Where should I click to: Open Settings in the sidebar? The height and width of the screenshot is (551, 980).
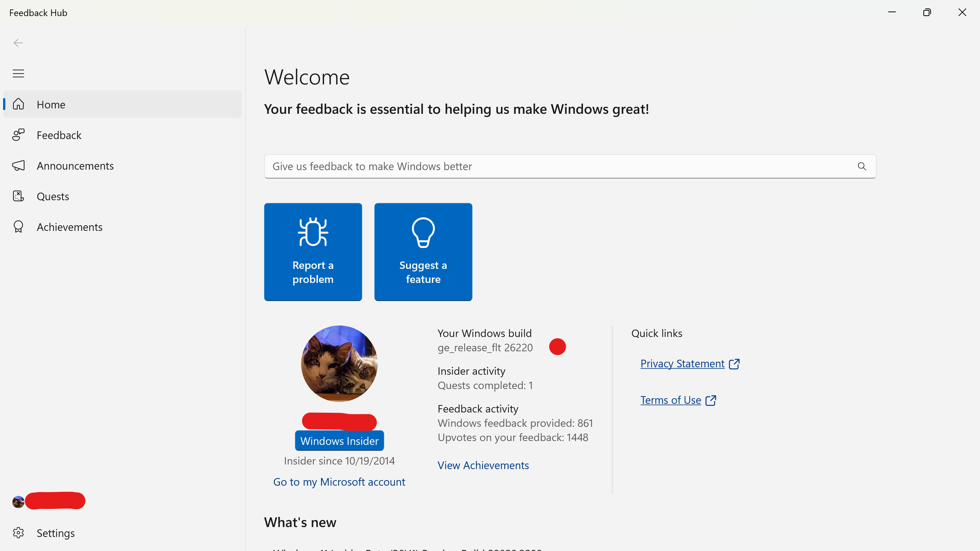[x=122, y=533]
